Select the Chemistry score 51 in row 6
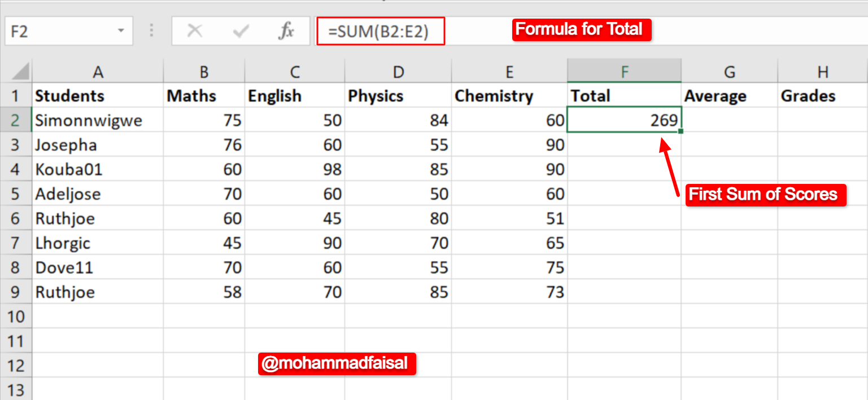Screen dimensions: 868x400 (509, 218)
